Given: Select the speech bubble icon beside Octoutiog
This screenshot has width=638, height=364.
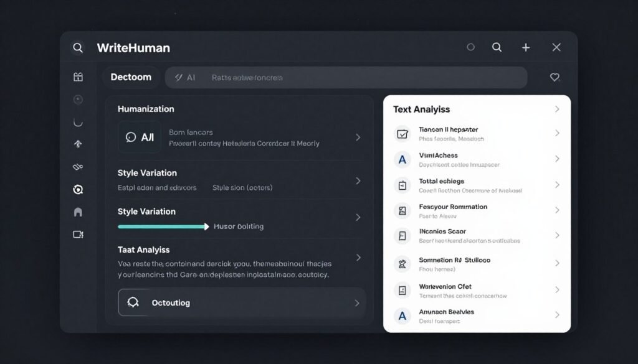Looking at the screenshot, I should (133, 302).
